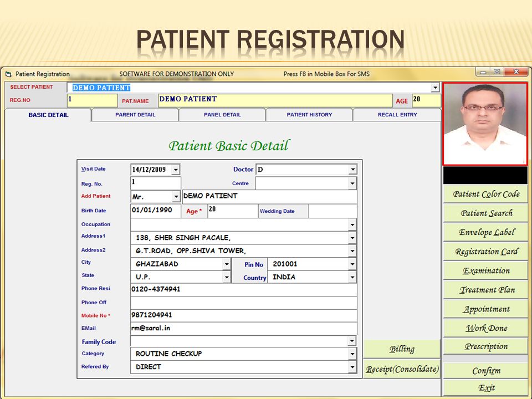The image size is (532, 399).
Task: Click the Prescription button
Action: (x=485, y=346)
